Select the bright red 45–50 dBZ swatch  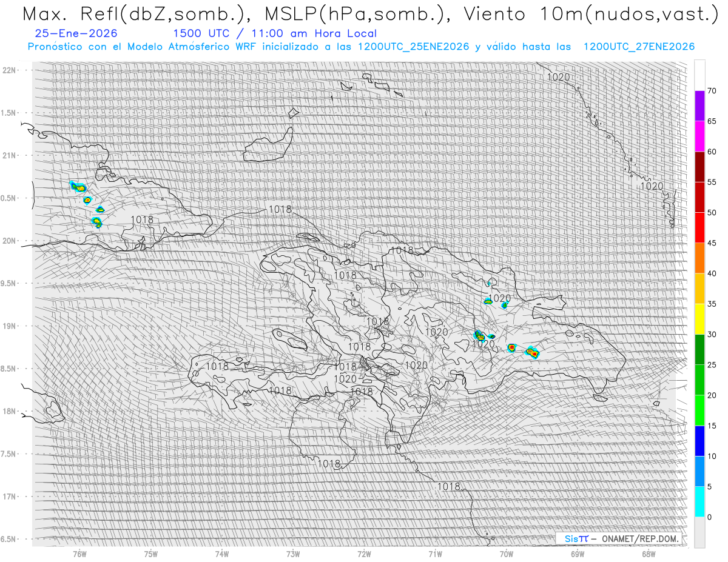point(699,228)
